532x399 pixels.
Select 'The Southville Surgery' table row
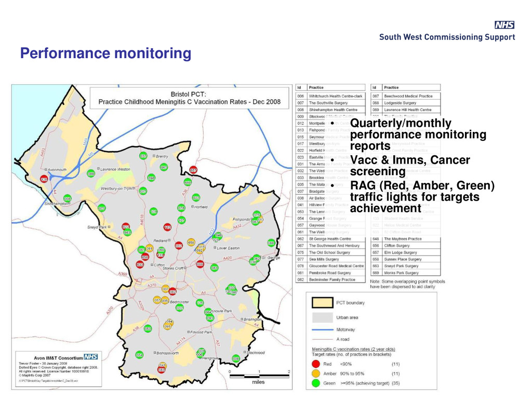[x=330, y=103]
